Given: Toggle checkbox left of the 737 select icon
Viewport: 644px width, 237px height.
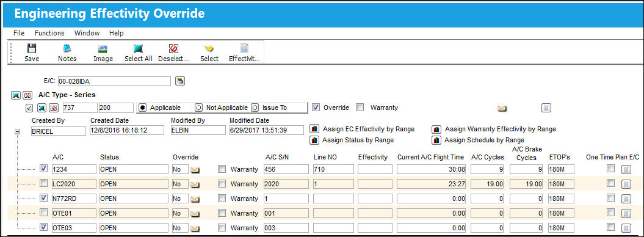Looking at the screenshot, I should (x=29, y=109).
